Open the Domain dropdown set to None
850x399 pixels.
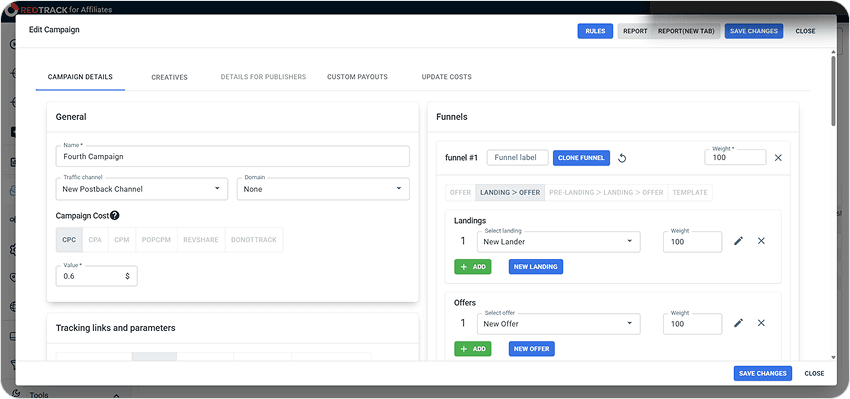[x=323, y=189]
